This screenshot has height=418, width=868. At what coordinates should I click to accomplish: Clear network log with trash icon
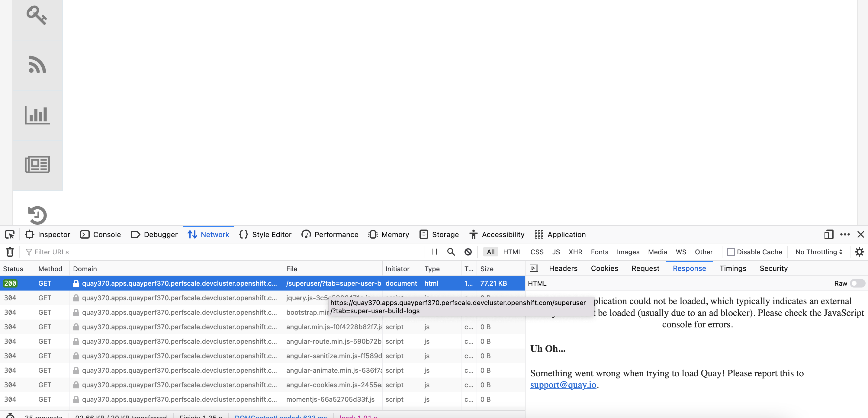pyautogui.click(x=10, y=252)
